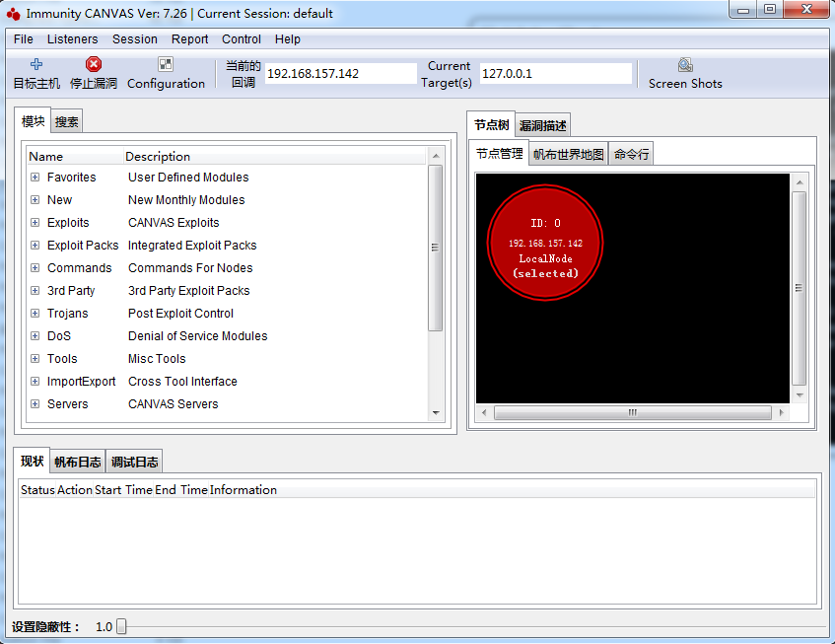Click the Immunity CANVAS title bar logo
The image size is (835, 644).
pyautogui.click(x=14, y=14)
